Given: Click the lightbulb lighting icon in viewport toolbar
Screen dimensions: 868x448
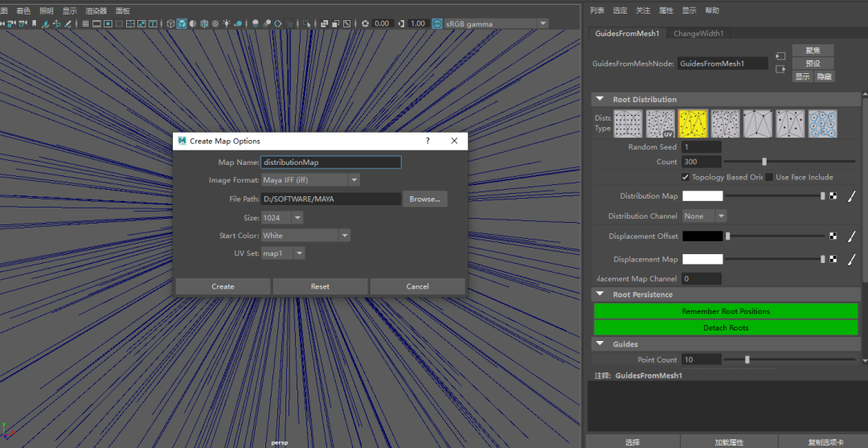Looking at the screenshot, I should (227, 24).
